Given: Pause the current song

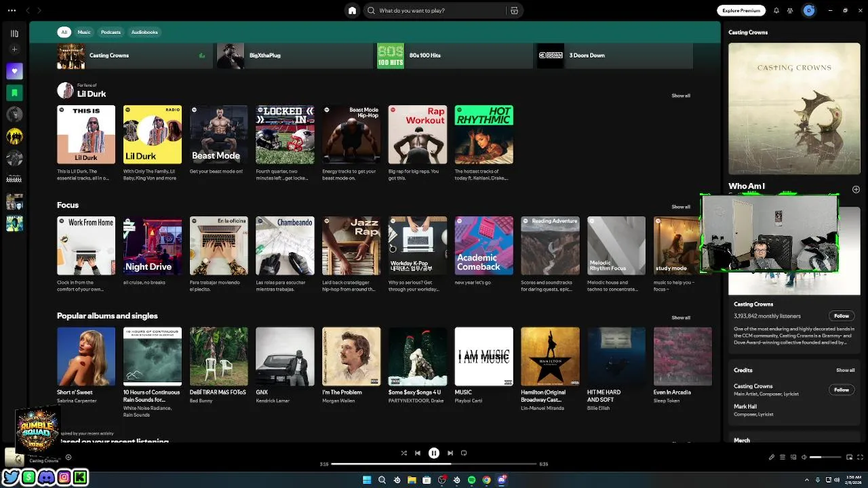Looking at the screenshot, I should [434, 453].
